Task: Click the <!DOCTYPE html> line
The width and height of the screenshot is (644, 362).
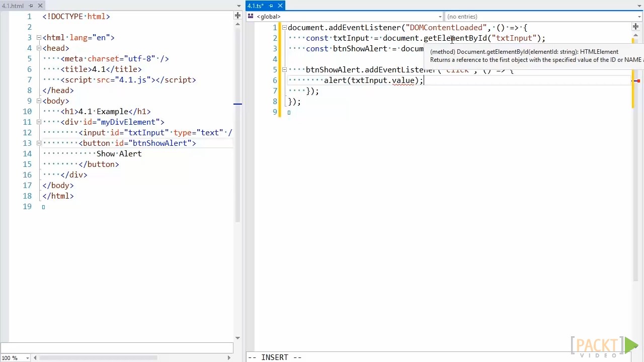Action: [x=76, y=17]
